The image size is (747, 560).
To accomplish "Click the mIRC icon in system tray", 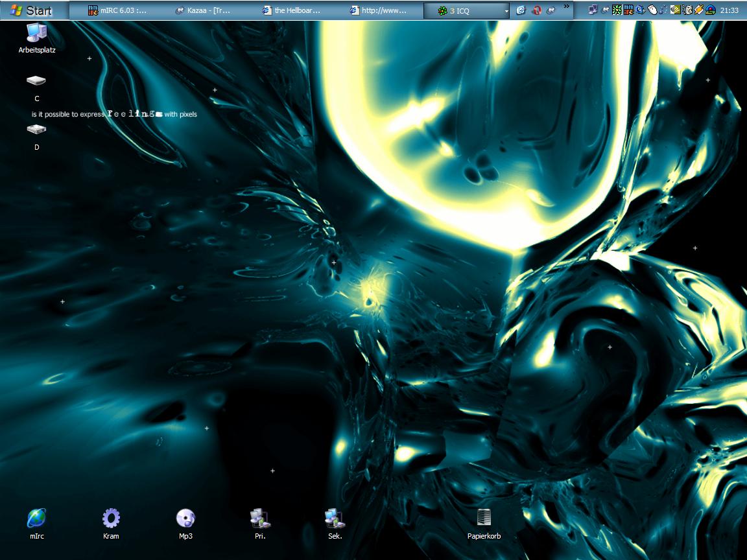I will (x=628, y=10).
